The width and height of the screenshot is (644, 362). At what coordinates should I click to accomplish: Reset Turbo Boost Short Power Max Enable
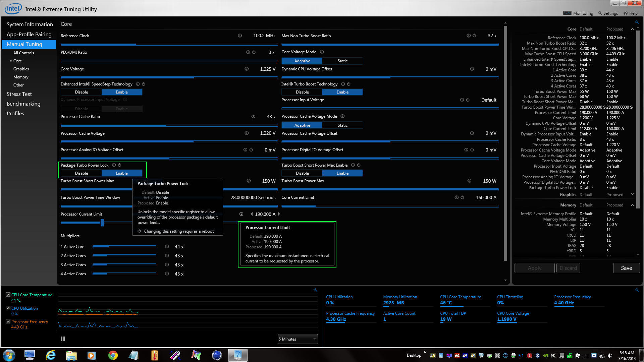tap(359, 165)
